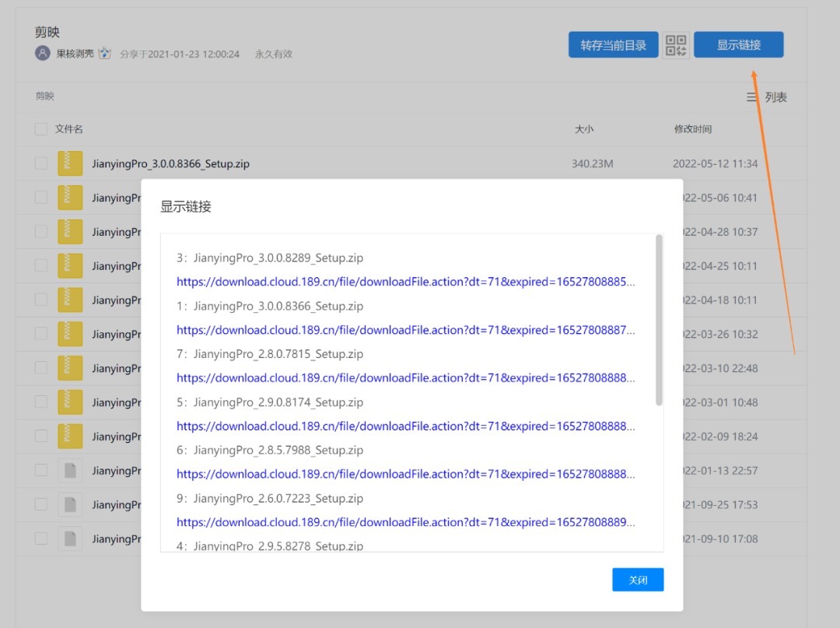The image size is (840, 628).
Task: Click the 剪映 breadcrumb folder
Action: [45, 96]
